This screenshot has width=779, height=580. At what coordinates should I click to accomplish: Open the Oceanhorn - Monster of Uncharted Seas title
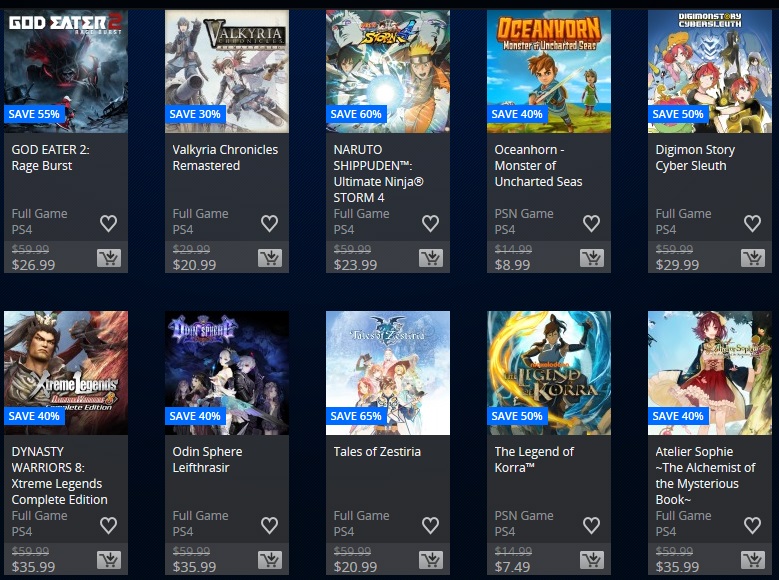(x=538, y=166)
